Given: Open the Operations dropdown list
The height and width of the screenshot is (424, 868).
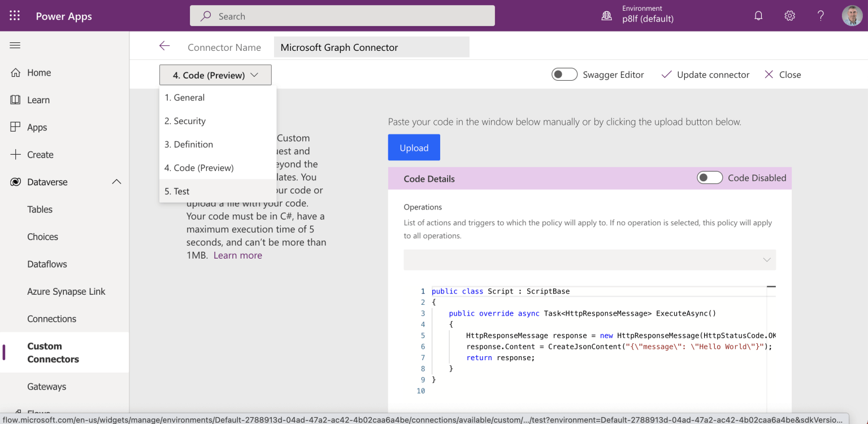Looking at the screenshot, I should [589, 260].
